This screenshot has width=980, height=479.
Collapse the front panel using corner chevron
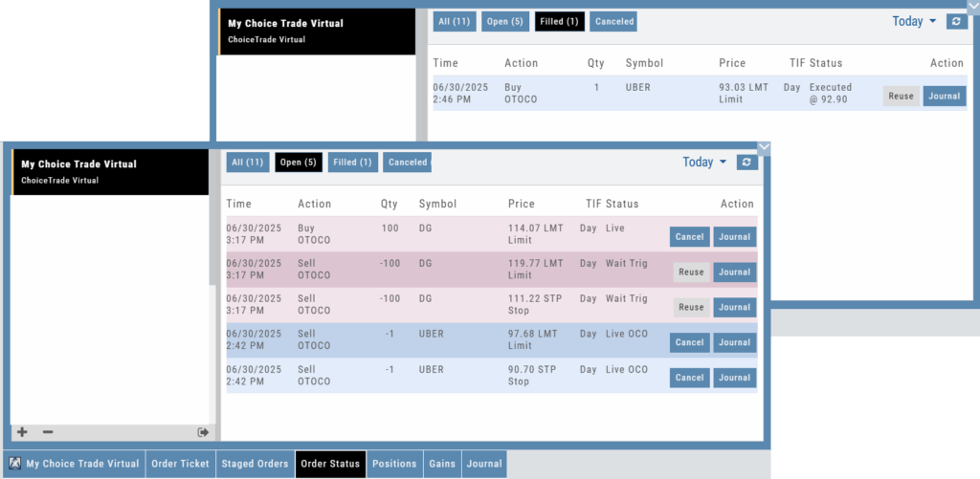(763, 147)
